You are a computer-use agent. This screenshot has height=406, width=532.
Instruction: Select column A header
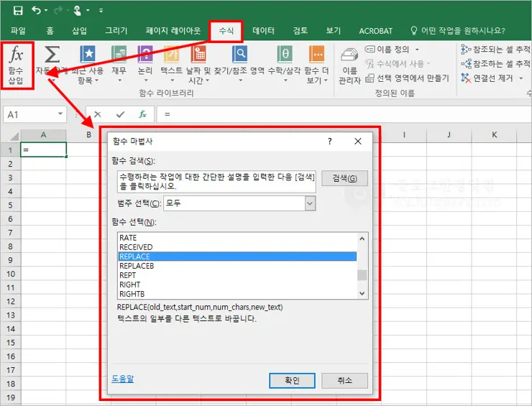pyautogui.click(x=43, y=134)
